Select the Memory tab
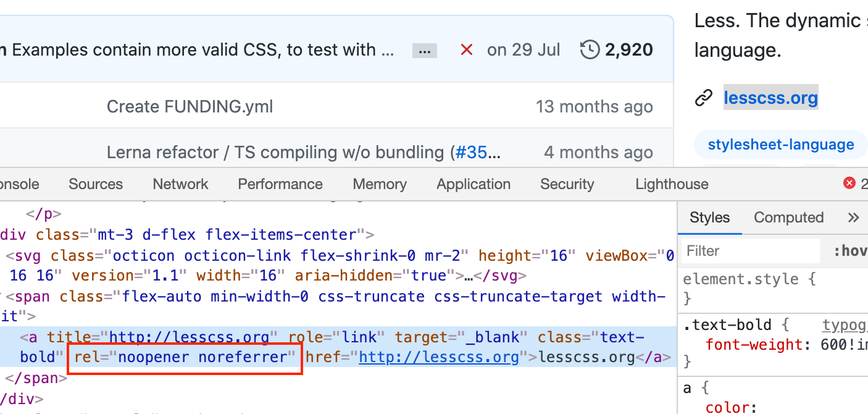868x414 pixels. point(380,184)
